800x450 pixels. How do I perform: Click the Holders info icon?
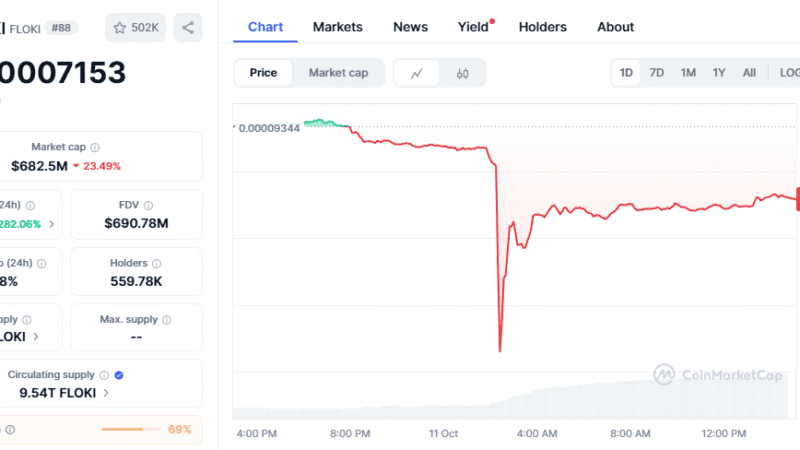pyautogui.click(x=159, y=263)
